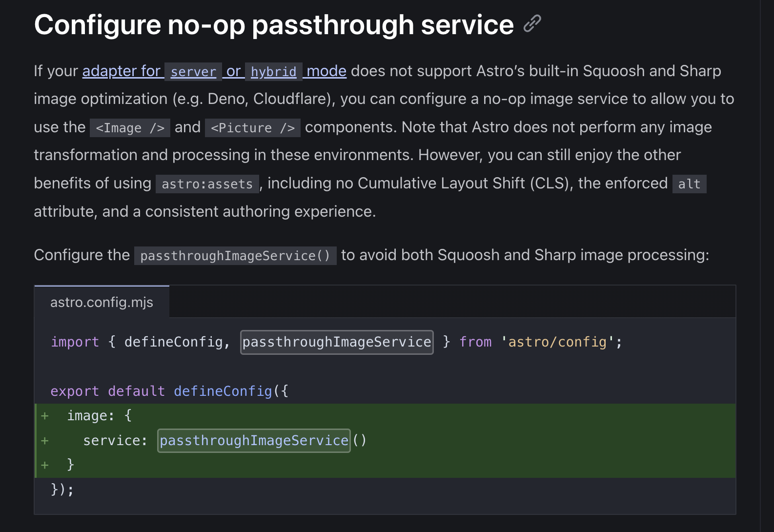The width and height of the screenshot is (774, 532).
Task: Click the plus marker beside "image: {"
Action: click(45, 416)
